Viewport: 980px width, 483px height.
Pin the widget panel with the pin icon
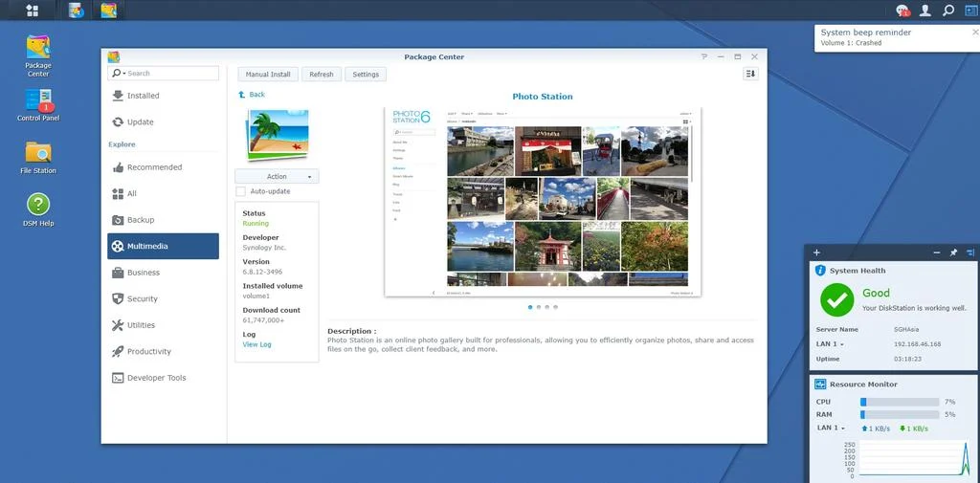click(953, 252)
